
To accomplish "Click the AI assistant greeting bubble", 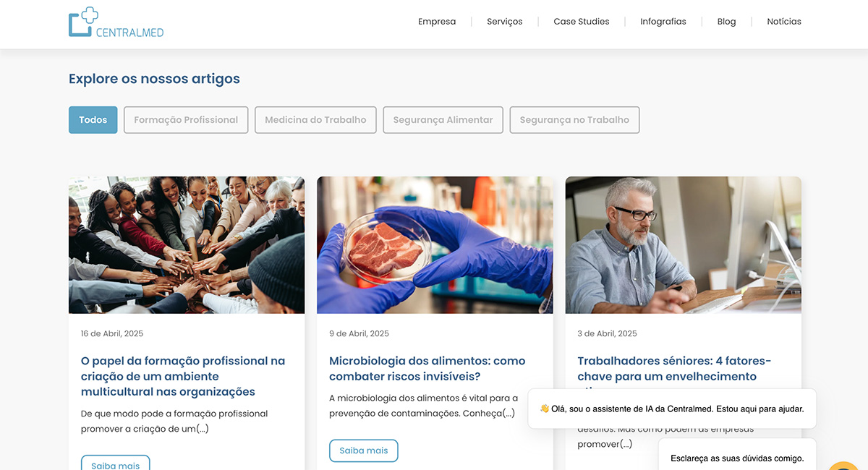I will 672,409.
